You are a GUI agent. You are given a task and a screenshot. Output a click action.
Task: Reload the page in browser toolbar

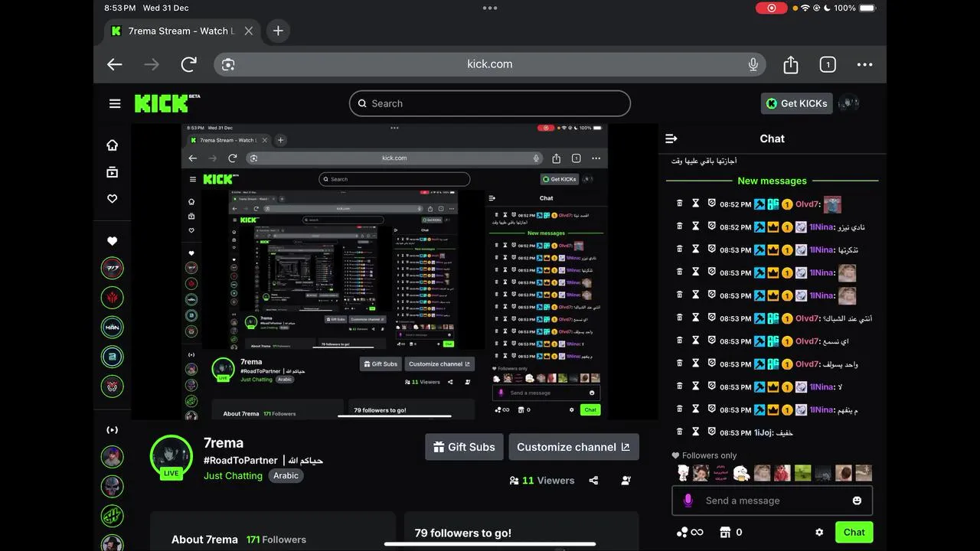pos(189,64)
